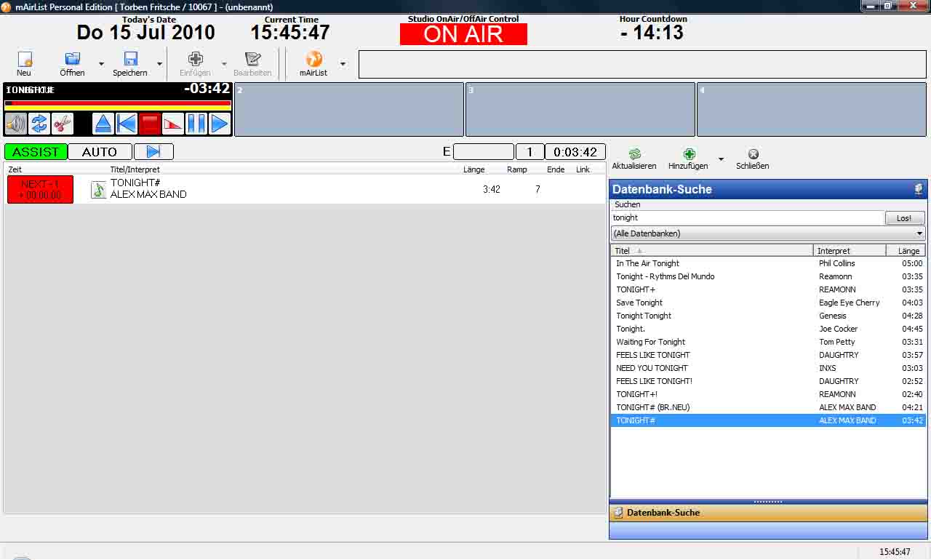Select 'In The Air Tonight' by Phil Collins
Screen dimensions: 931x560
[768, 263]
